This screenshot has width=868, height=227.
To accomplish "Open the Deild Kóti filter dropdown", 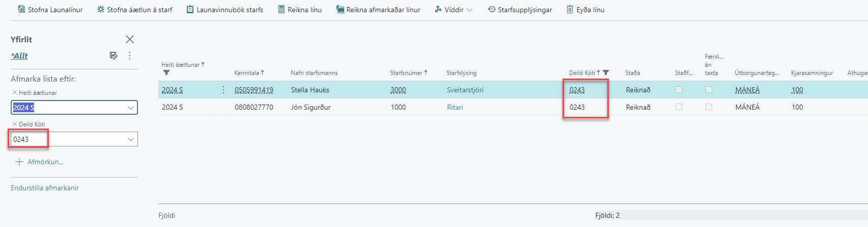I will coord(131,139).
